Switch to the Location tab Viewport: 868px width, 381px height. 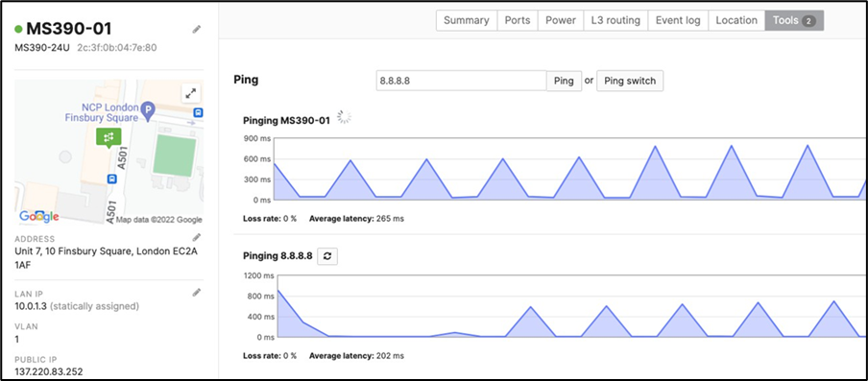[736, 20]
